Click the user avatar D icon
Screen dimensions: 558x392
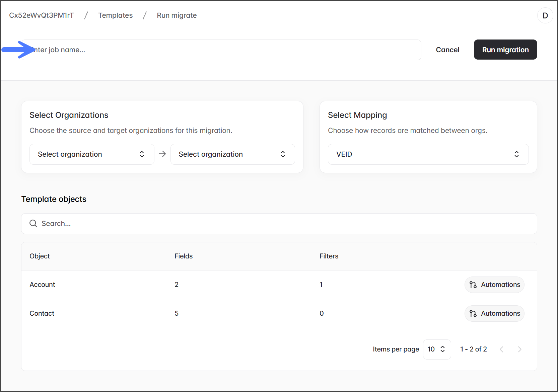pyautogui.click(x=545, y=15)
